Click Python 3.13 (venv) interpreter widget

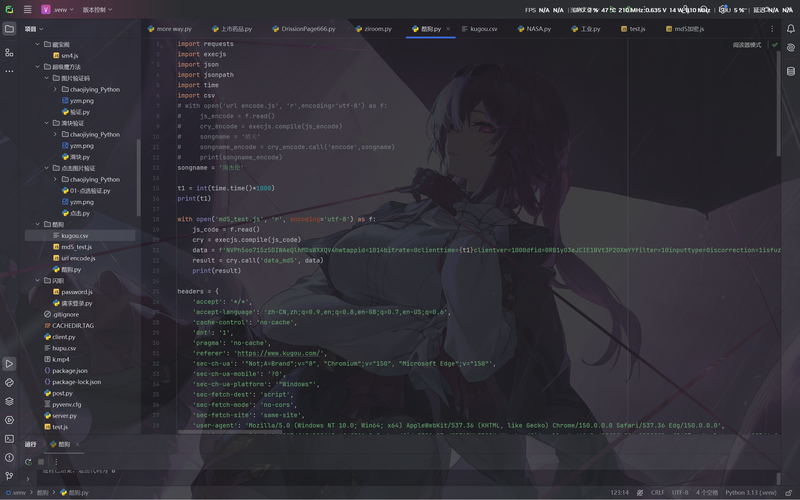point(751,493)
